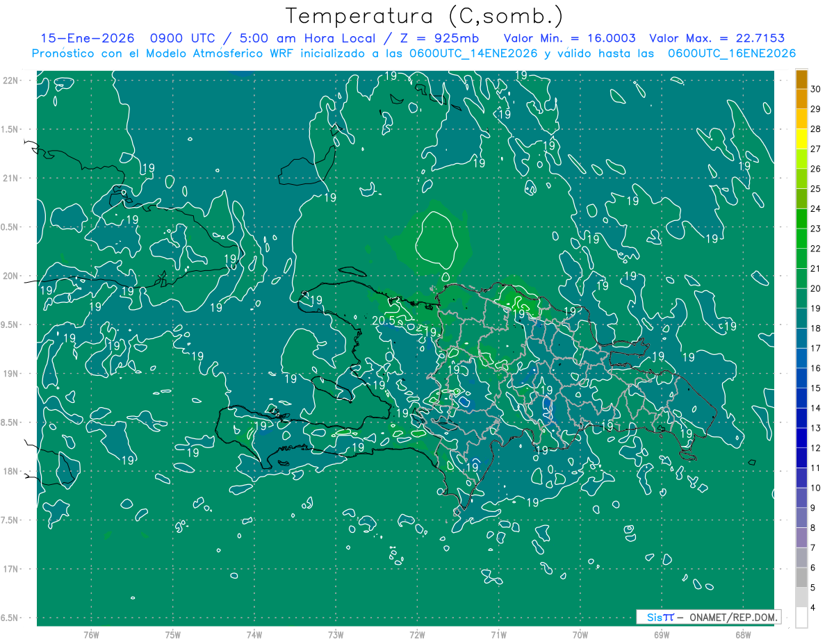Click the teal colorbar swatch between 19 and 20
This screenshot has width=834, height=644.
[801, 298]
